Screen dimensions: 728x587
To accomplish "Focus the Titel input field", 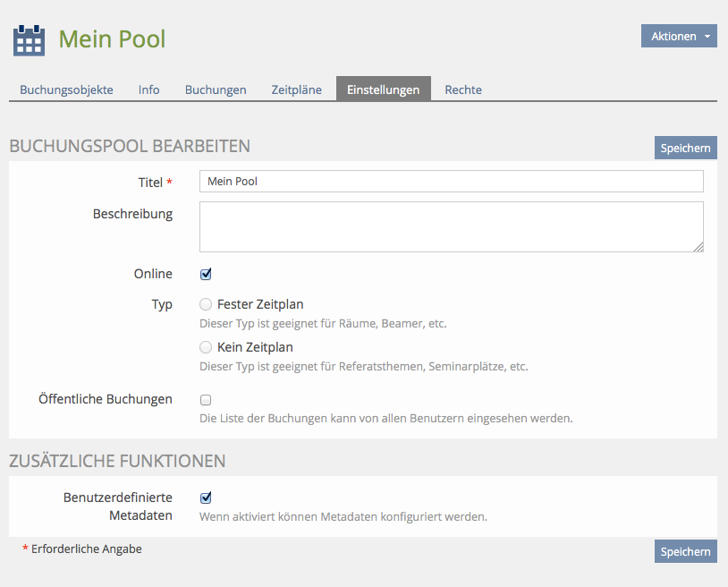I will tap(451, 182).
